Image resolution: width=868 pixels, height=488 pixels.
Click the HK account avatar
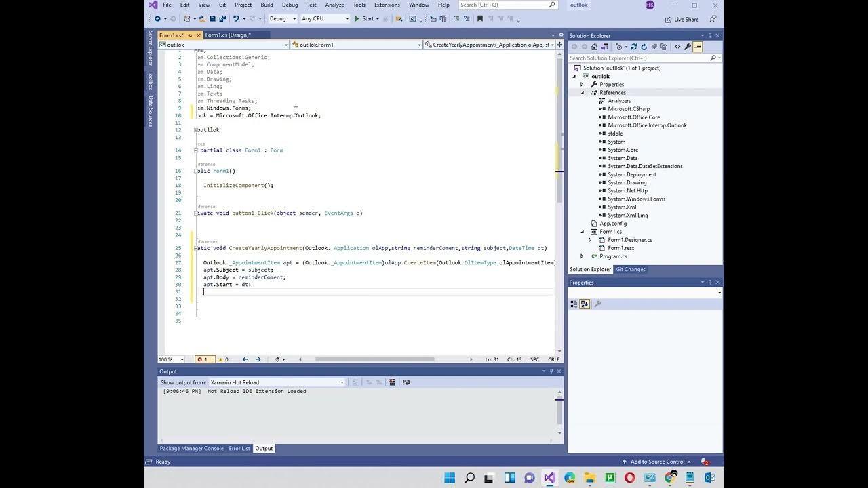[650, 5]
